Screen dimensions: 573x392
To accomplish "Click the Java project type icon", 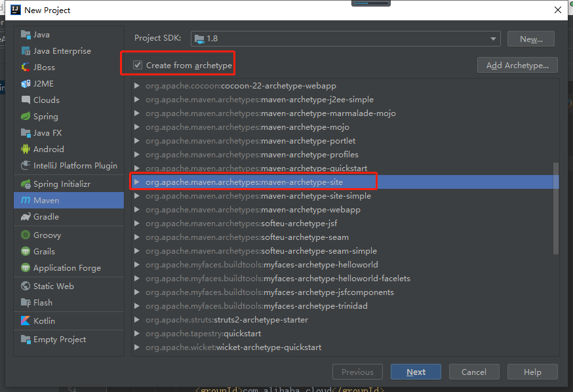I will tap(26, 35).
